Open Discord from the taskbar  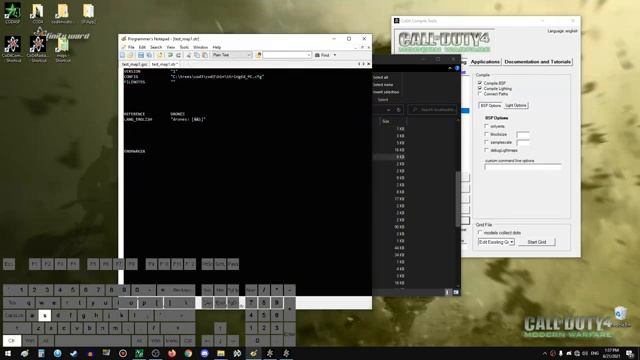(x=204, y=353)
